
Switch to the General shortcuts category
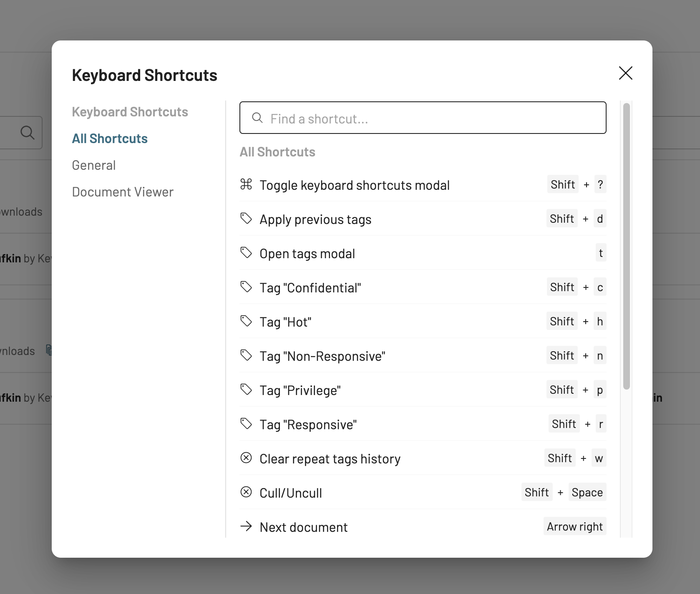coord(94,165)
